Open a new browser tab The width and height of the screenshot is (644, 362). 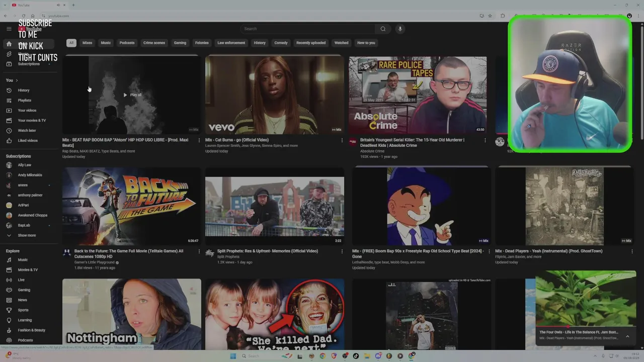(x=73, y=5)
